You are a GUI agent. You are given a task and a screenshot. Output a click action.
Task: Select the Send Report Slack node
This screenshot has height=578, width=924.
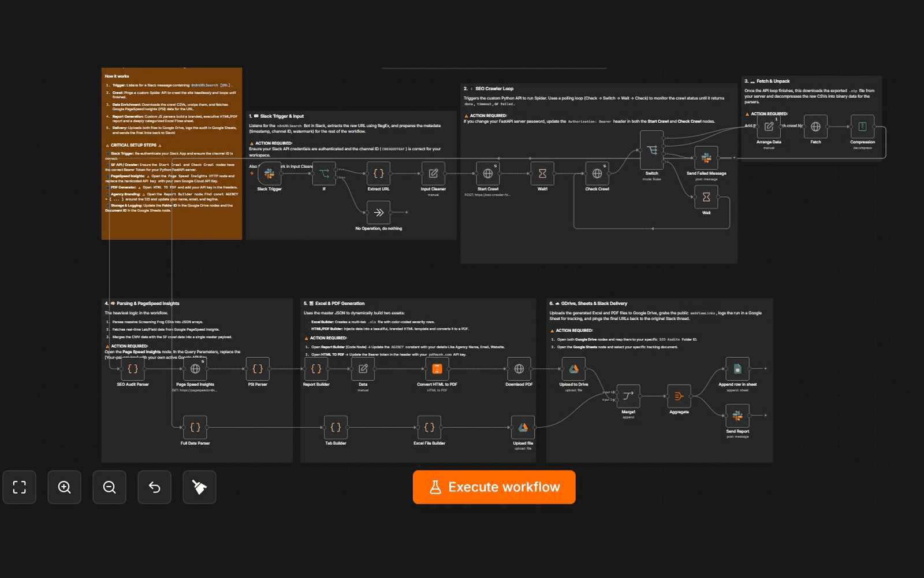point(737,416)
